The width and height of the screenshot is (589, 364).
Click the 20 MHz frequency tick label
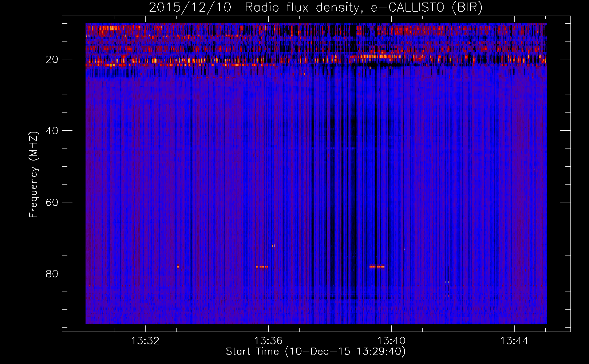(52, 59)
